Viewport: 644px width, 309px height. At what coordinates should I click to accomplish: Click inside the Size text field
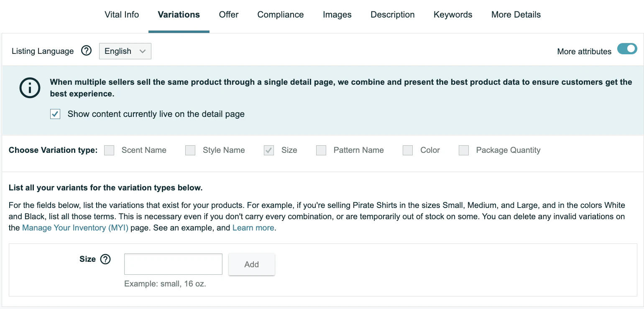(173, 264)
